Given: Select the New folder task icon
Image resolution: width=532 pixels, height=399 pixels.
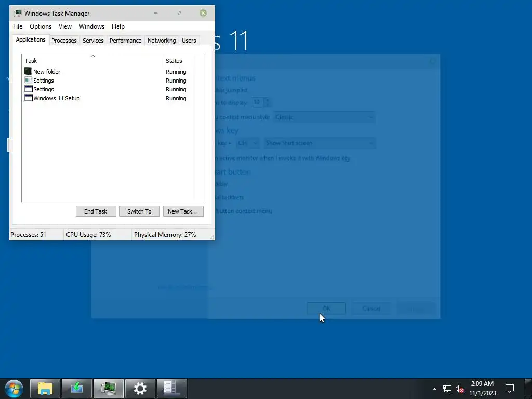Looking at the screenshot, I should pyautogui.click(x=28, y=71).
